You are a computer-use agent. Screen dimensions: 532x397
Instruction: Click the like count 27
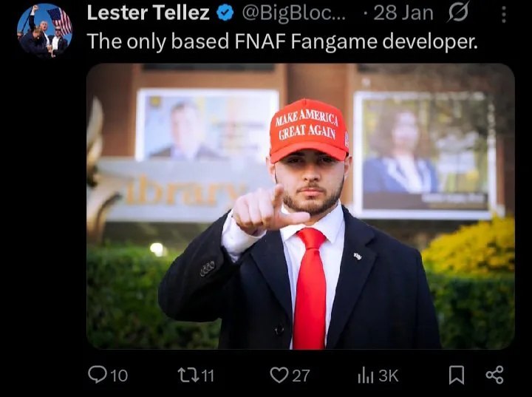tap(301, 376)
